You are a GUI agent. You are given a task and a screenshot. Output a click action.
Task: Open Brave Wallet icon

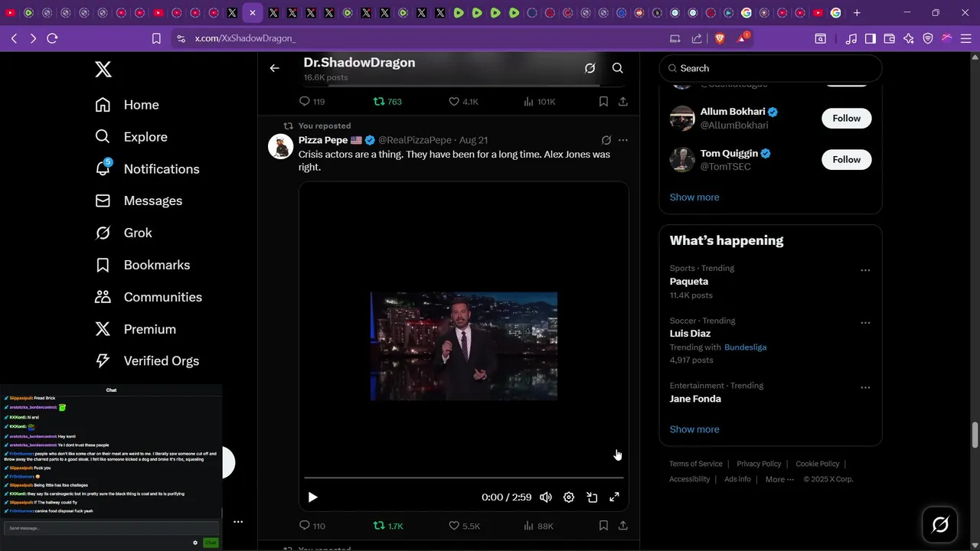(890, 38)
